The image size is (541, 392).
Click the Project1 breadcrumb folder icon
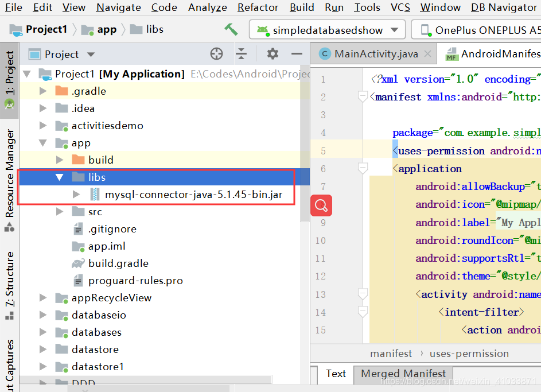pyautogui.click(x=15, y=30)
